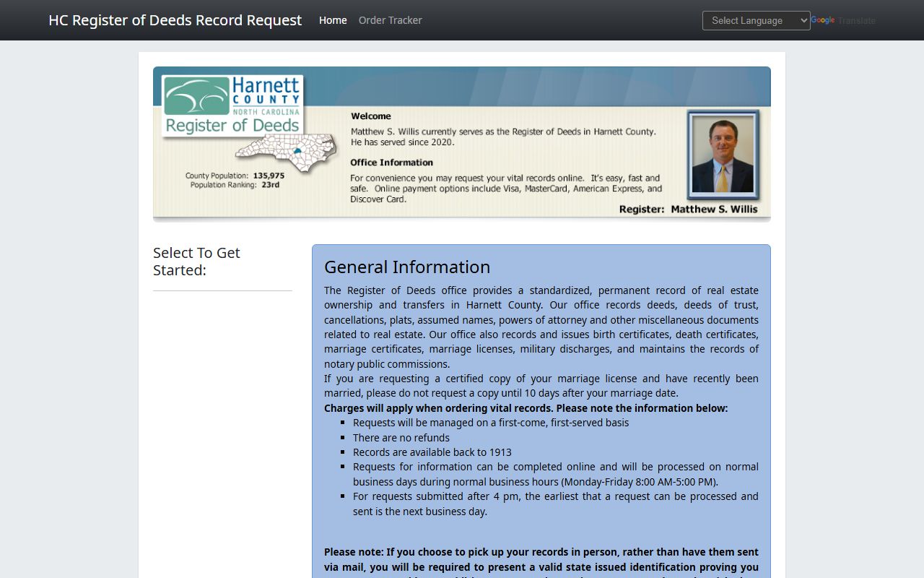Click the first-come, first-served bullet
924x578 pixels.
point(491,423)
